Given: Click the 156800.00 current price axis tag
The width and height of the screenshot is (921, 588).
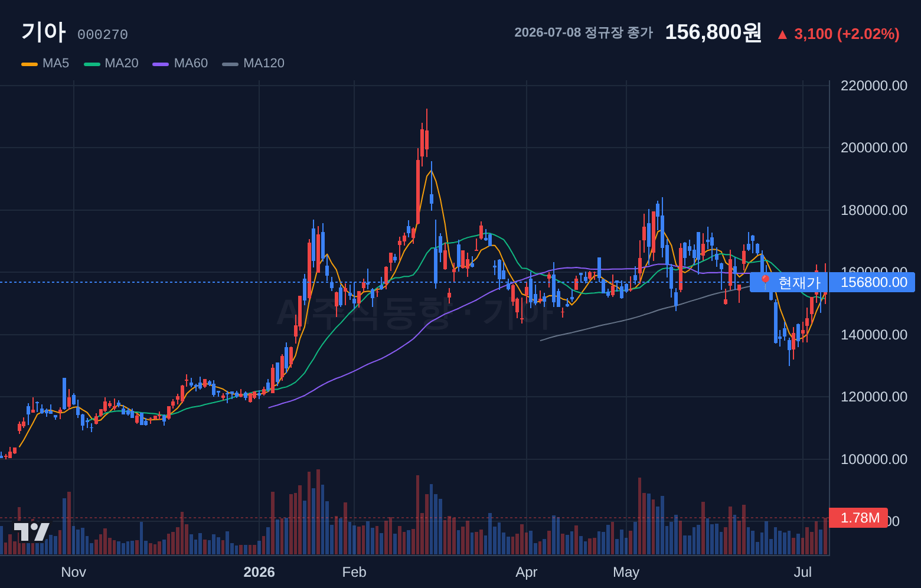Looking at the screenshot, I should 872,282.
